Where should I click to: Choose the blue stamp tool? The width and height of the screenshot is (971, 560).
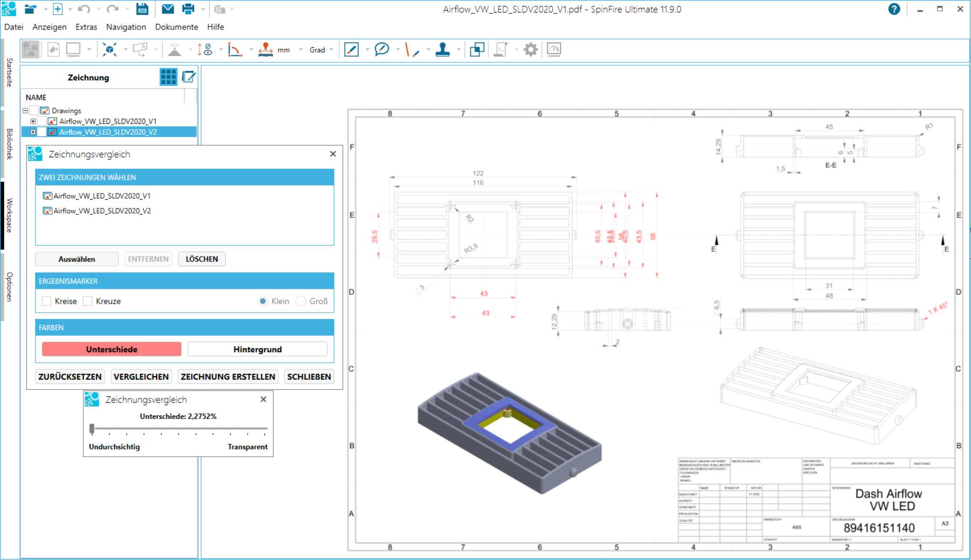coord(442,50)
